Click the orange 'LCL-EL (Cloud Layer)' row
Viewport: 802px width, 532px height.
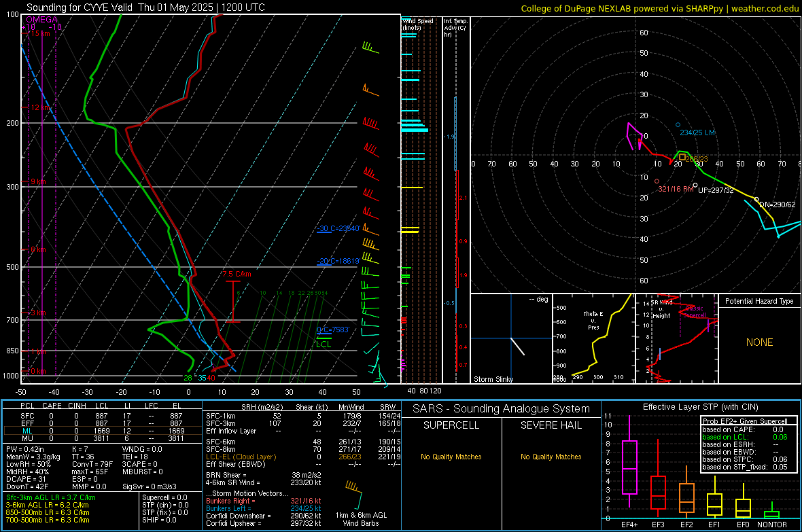(303, 457)
